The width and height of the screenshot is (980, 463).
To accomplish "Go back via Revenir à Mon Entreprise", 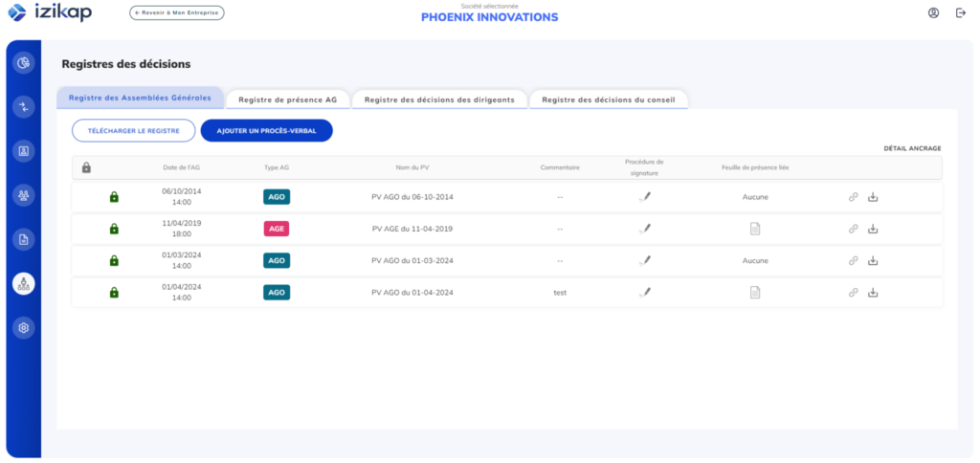I will (177, 13).
